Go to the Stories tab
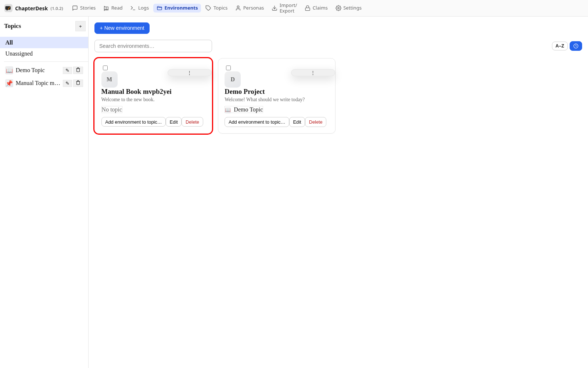The image size is (588, 368). (84, 8)
